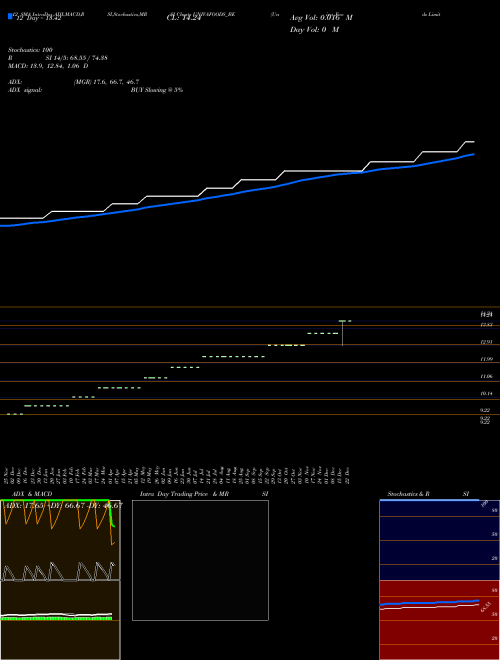Click the 12.91 price axis label
This screenshot has height=660, width=500.
click(487, 342)
